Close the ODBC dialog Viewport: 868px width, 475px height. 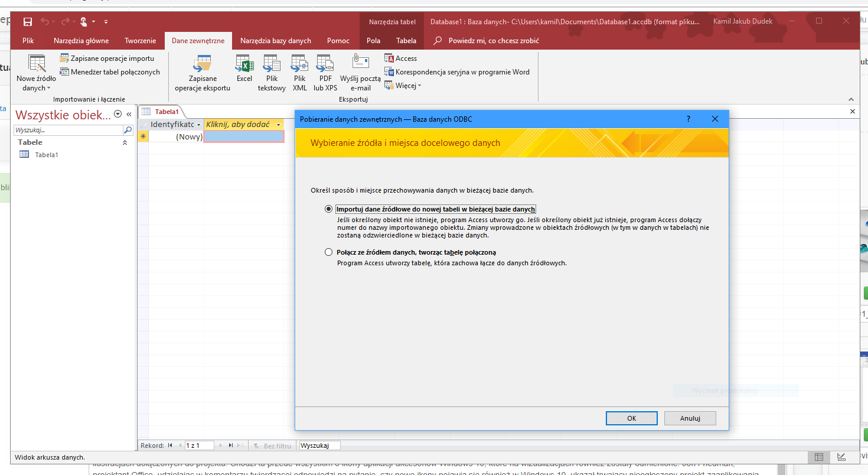(x=715, y=119)
